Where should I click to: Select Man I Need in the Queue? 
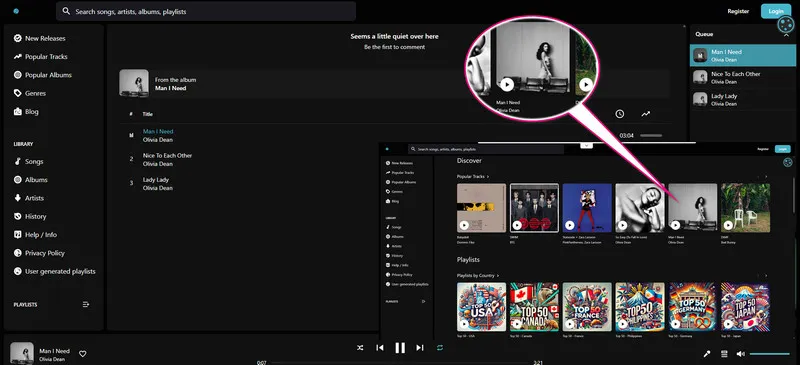pos(742,55)
